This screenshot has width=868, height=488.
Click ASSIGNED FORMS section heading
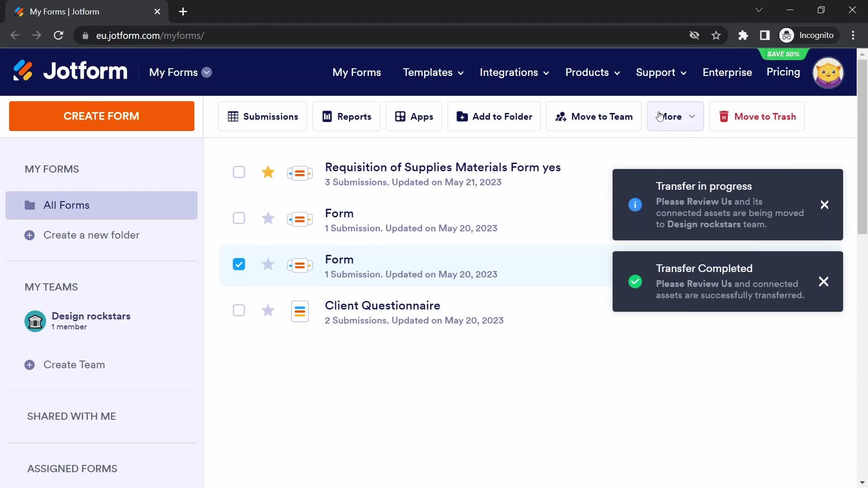coord(72,469)
